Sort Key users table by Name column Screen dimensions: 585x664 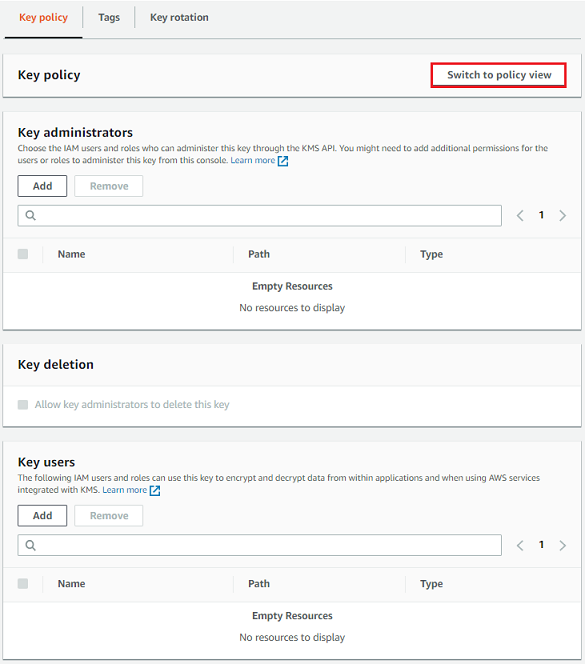(x=71, y=584)
